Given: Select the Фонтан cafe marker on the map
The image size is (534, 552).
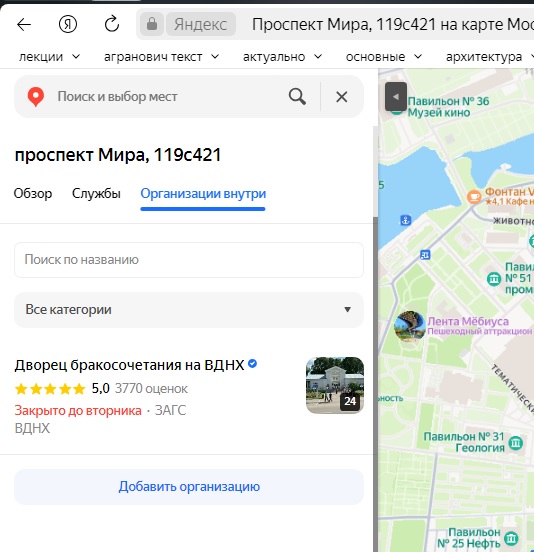Looking at the screenshot, I should click(x=474, y=196).
